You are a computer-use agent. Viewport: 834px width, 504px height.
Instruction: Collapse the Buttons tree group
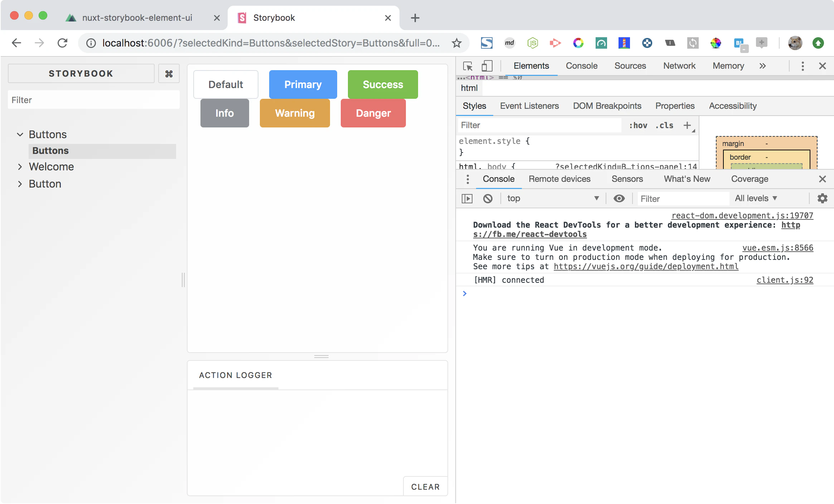(20, 135)
